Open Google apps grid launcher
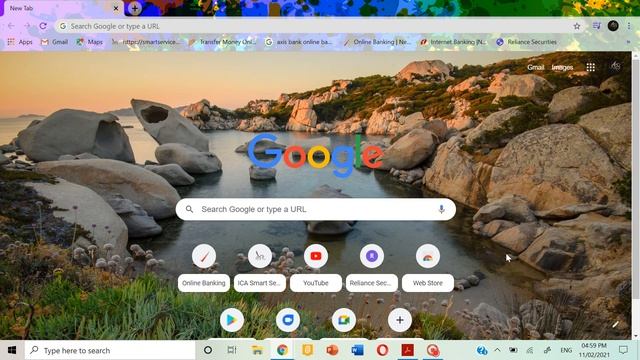 pos(590,67)
